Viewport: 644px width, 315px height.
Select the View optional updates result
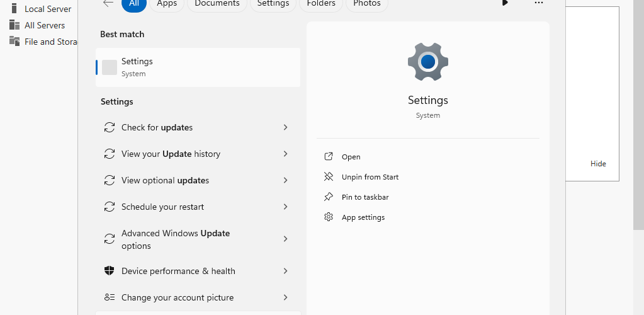198,180
